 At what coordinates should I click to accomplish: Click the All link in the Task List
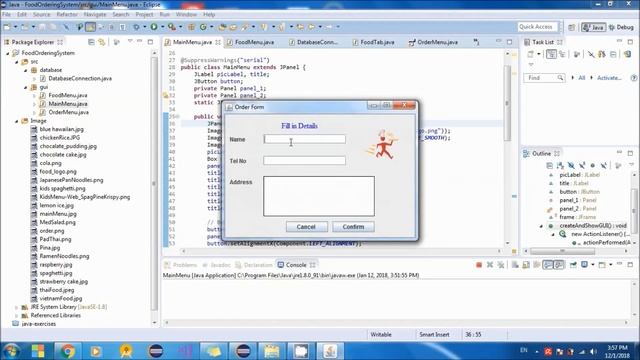[x=582, y=78]
